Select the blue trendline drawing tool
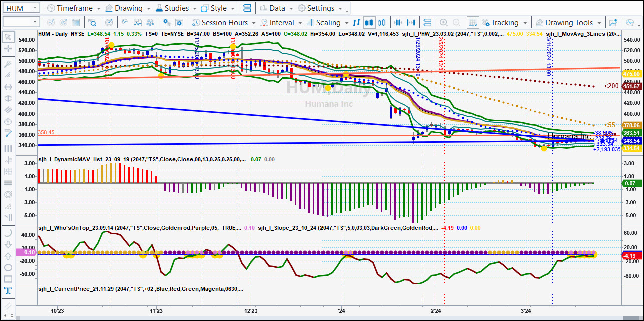644x321 pixels. point(8,133)
